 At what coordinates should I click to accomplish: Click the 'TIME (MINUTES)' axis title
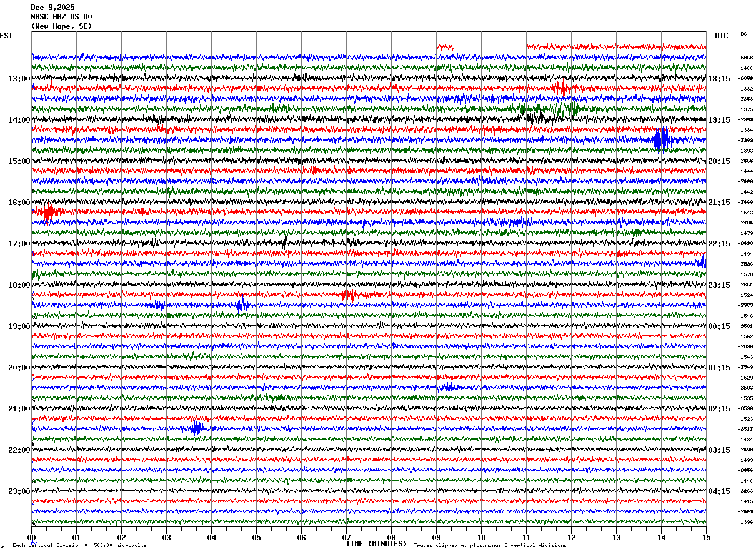376,544
